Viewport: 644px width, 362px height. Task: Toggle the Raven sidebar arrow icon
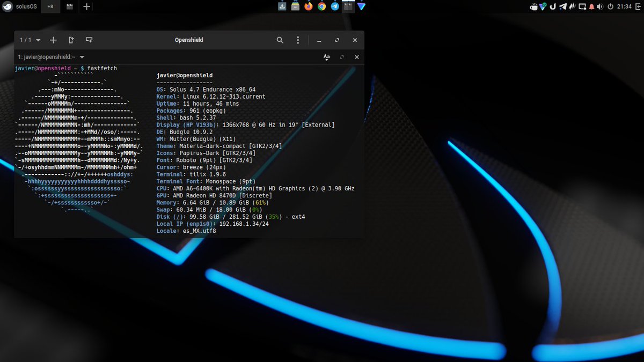[x=639, y=7]
